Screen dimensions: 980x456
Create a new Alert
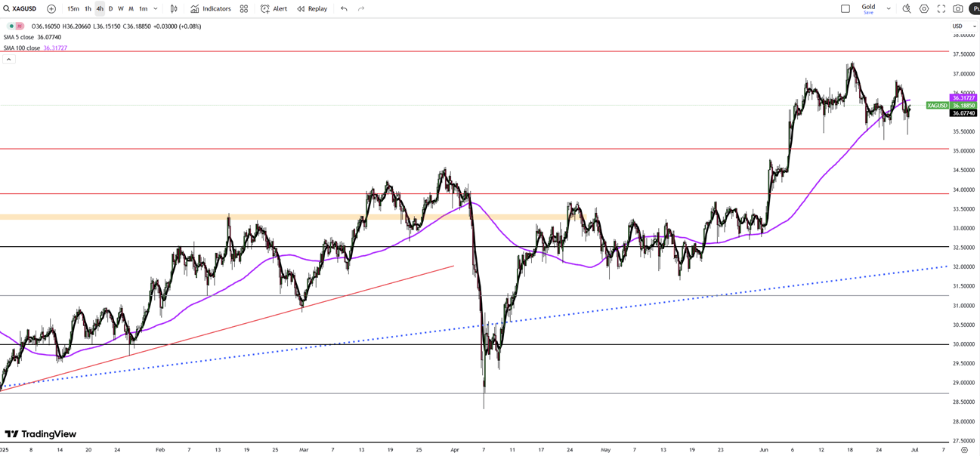(x=274, y=9)
